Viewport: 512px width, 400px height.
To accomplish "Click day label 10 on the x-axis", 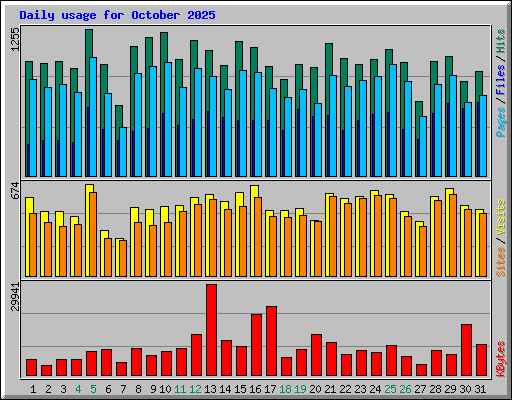I will [x=165, y=389].
